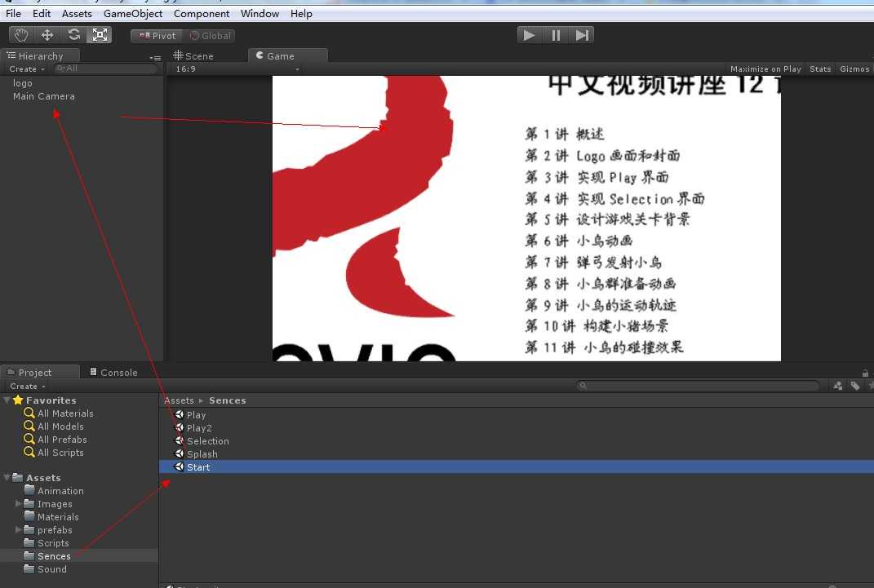This screenshot has width=874, height=588.
Task: Select the Splash scene Unity icon
Action: (179, 453)
